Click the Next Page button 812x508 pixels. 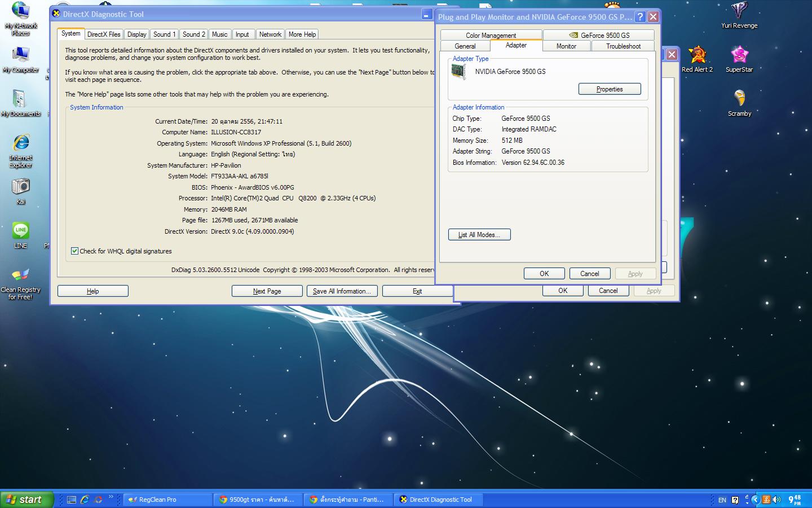click(x=267, y=291)
